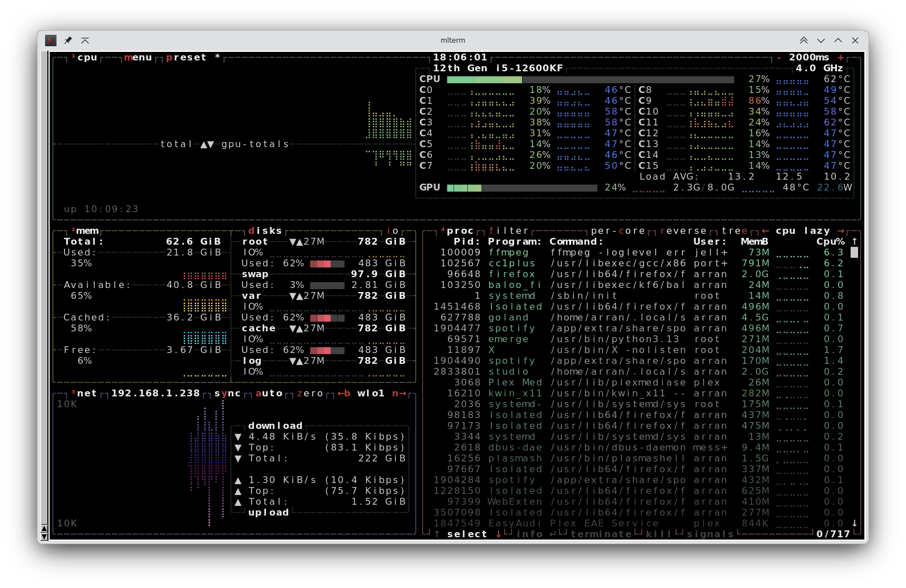This screenshot has width=906, height=588.
Task: Click the filter field in the proc box
Action: [x=508, y=231]
